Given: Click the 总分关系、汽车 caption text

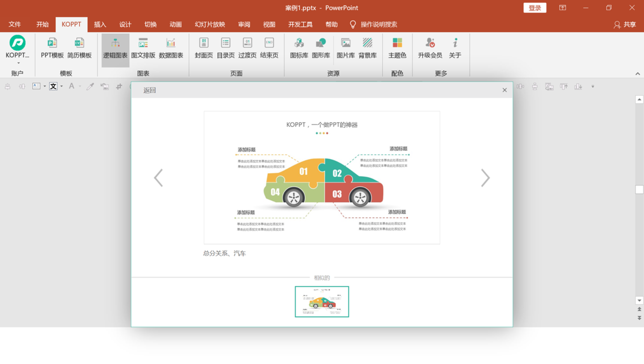Looking at the screenshot, I should (x=224, y=253).
